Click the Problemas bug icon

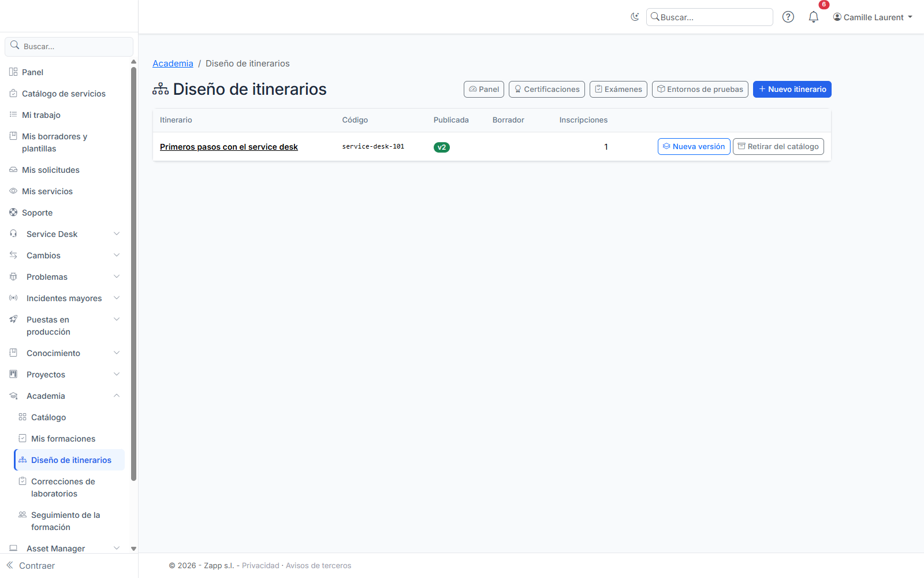[x=13, y=276]
